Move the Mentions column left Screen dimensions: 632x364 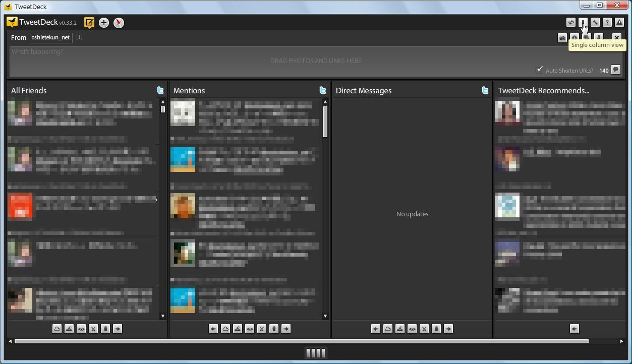(213, 329)
